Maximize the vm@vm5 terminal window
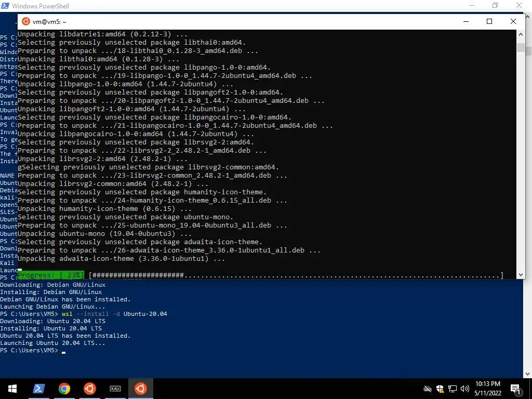This screenshot has height=399, width=532. [489, 21]
